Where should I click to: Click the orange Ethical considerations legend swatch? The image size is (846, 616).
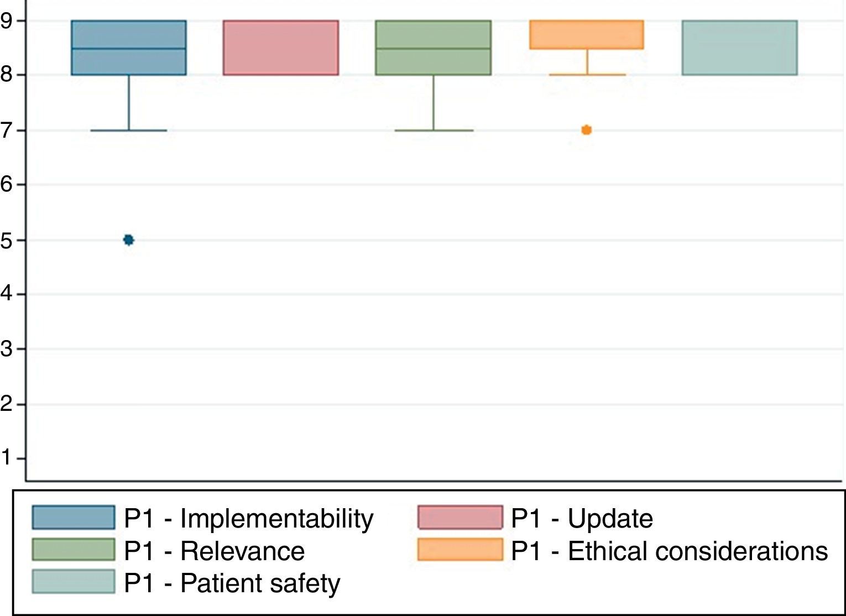(x=460, y=550)
